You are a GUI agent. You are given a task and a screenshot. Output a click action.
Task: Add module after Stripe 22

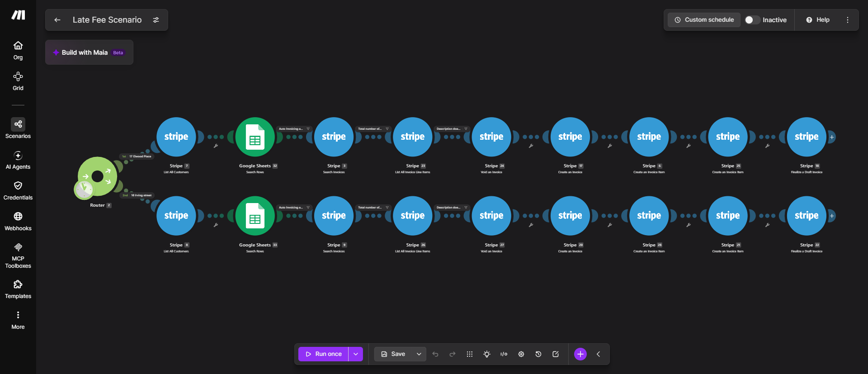pos(831,216)
